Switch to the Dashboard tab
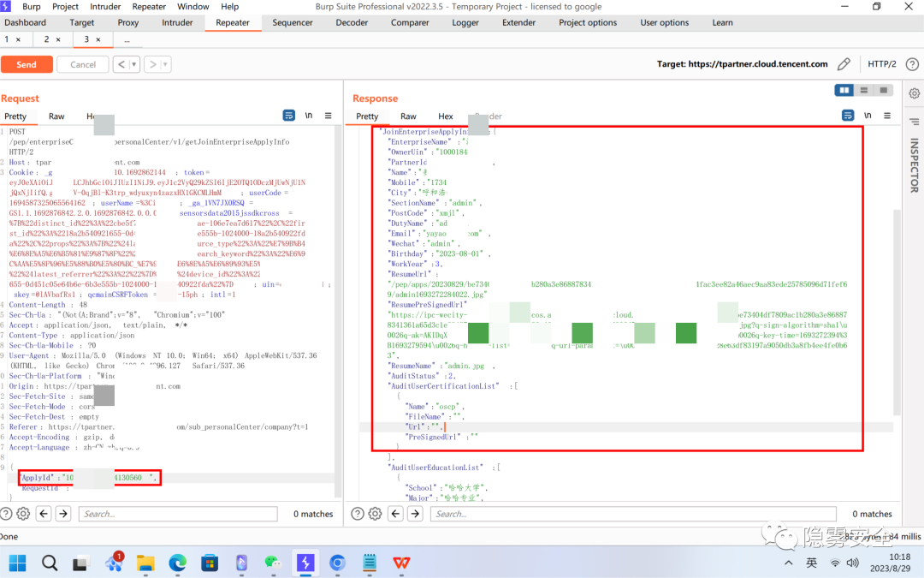924x578 pixels. [x=25, y=22]
